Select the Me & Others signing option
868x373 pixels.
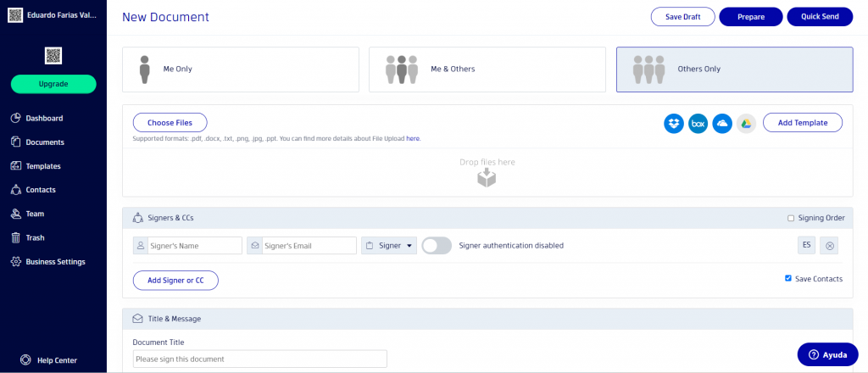(x=487, y=69)
